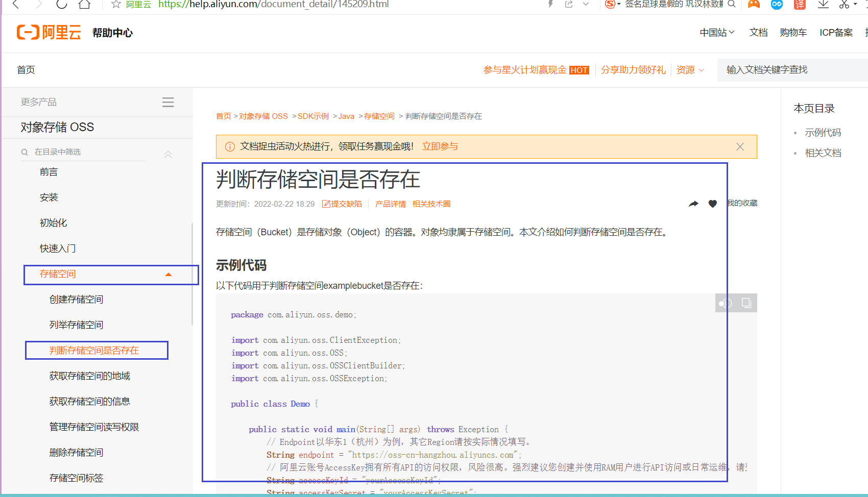Click SDK示例 in the breadcrumb
Screen dimensions: 868x497
coord(313,116)
